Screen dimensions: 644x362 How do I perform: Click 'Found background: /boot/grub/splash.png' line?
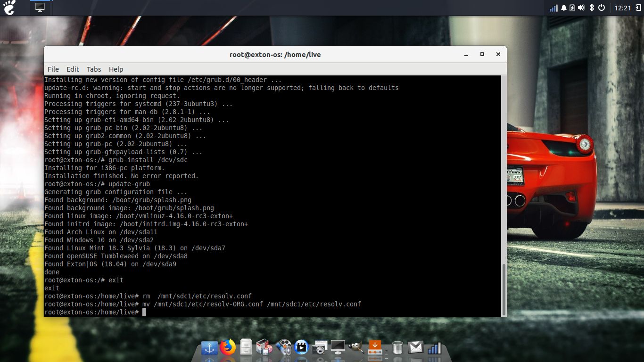[x=118, y=200]
